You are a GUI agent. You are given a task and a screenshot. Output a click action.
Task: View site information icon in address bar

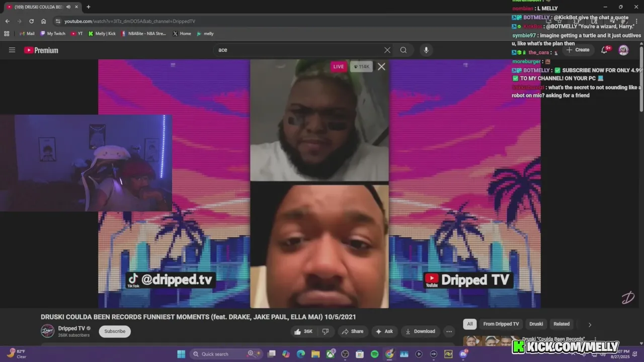pos(58,21)
